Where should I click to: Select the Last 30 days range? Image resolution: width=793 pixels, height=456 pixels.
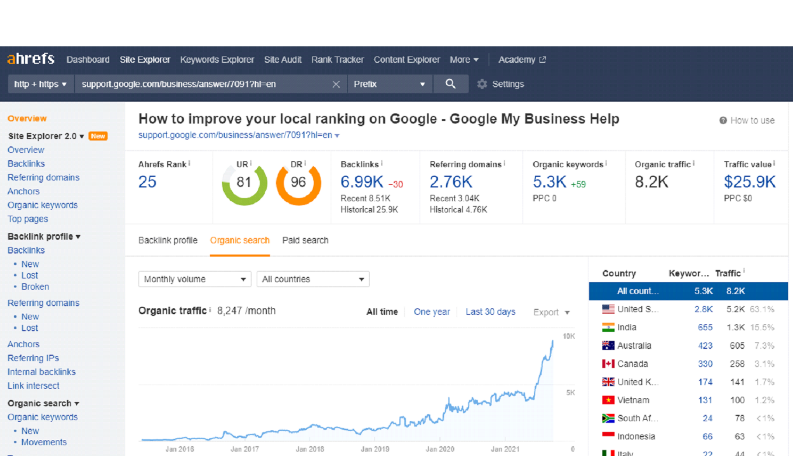point(491,312)
